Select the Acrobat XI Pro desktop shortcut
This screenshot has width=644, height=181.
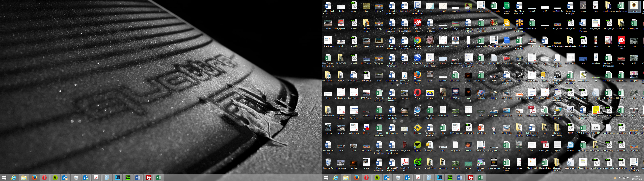point(405,165)
